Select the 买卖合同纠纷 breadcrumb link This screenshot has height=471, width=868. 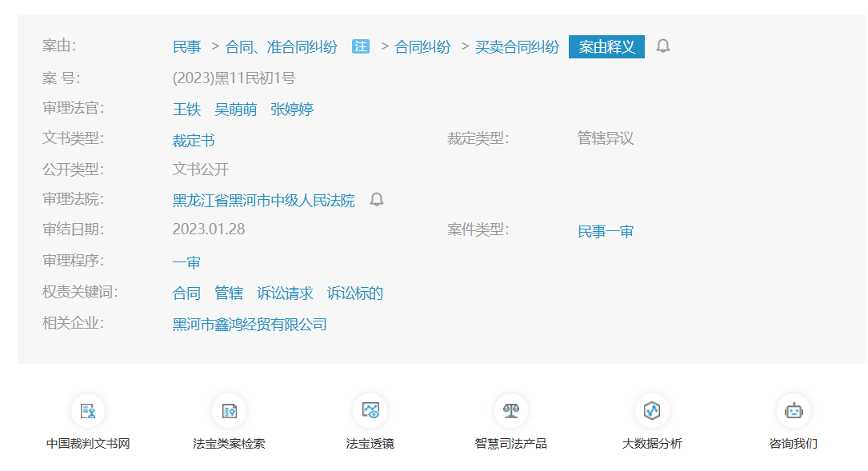point(517,47)
